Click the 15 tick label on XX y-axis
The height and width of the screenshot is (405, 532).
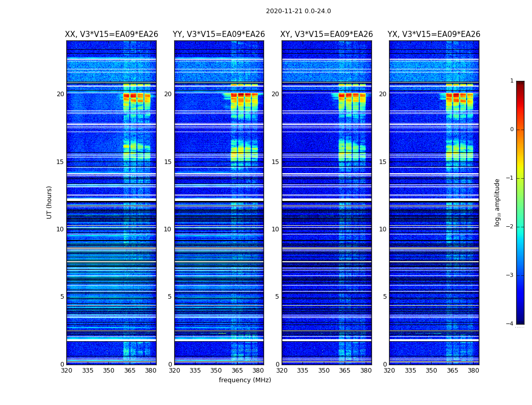pos(60,162)
